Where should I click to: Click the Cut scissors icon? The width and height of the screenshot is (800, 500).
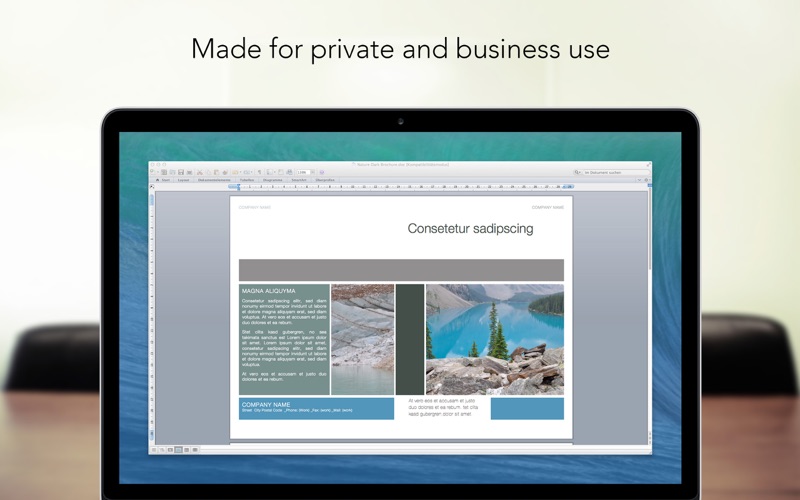click(199, 172)
